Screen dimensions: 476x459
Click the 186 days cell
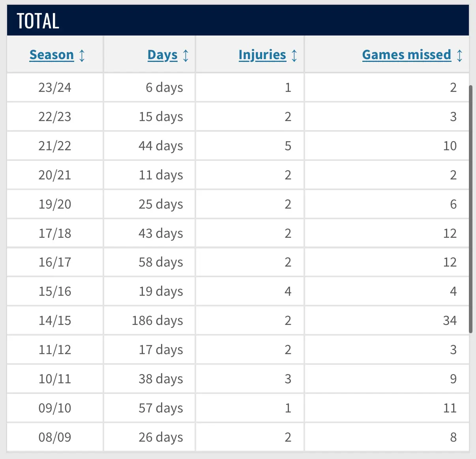150,320
